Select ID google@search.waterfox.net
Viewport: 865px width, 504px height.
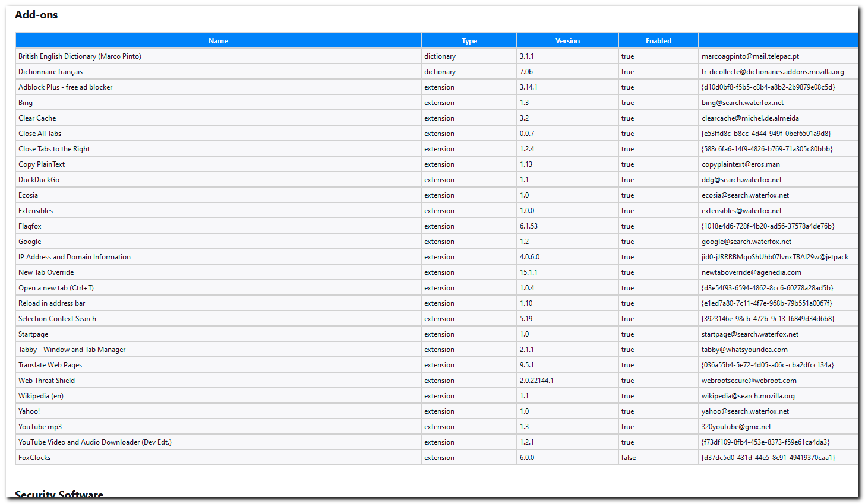pos(747,242)
